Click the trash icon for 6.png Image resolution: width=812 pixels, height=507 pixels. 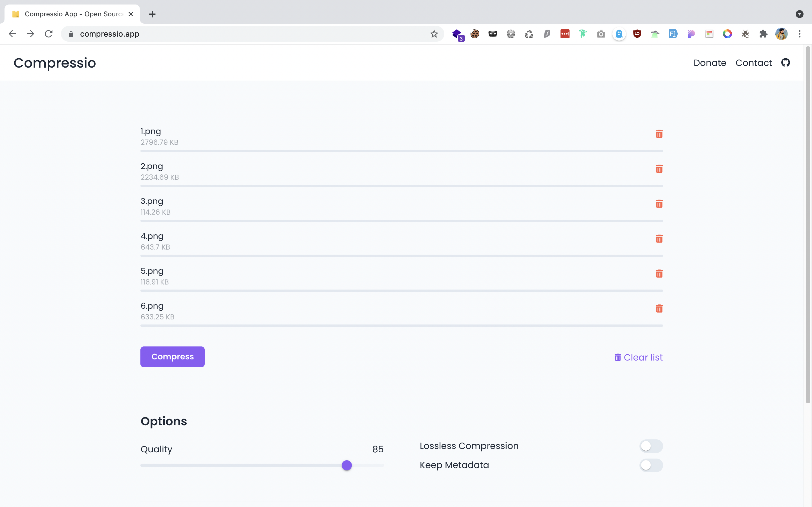coord(659,308)
